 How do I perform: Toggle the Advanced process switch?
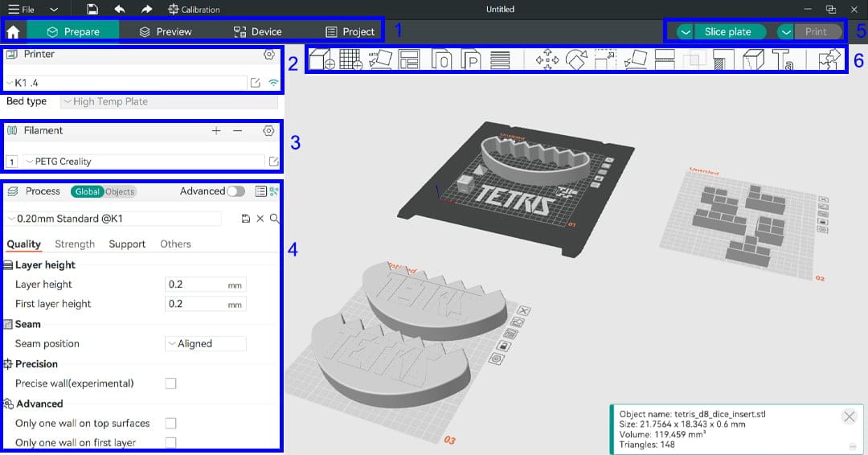(x=235, y=191)
